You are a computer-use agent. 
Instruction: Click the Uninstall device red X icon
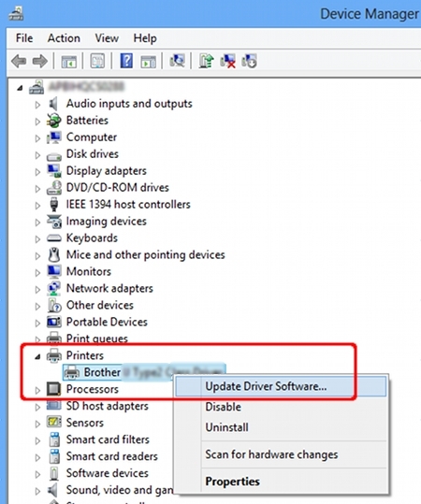227,61
